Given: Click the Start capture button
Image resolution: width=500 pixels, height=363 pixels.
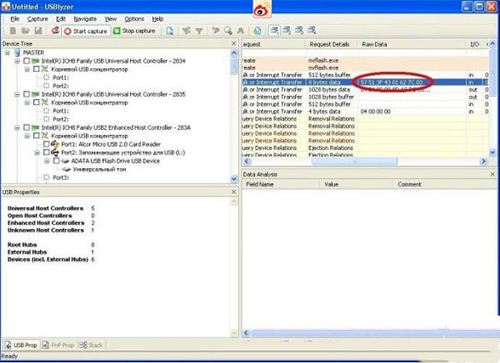Looking at the screenshot, I should tap(86, 31).
